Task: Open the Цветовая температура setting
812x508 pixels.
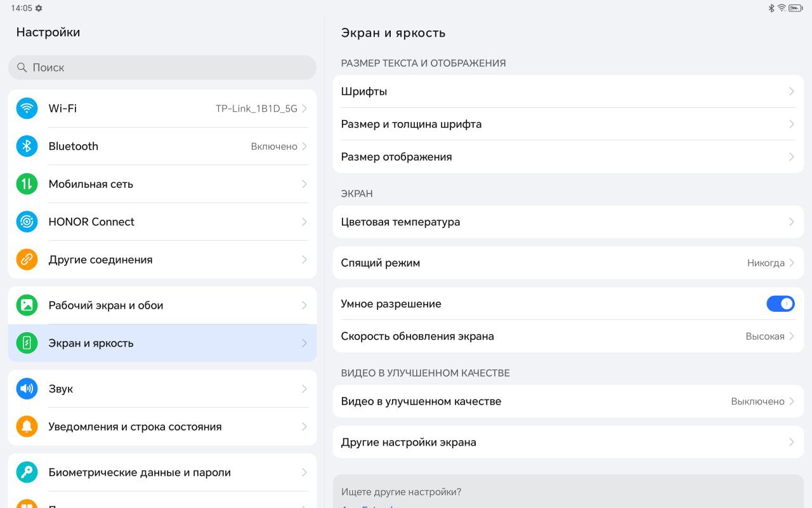Action: coord(568,222)
